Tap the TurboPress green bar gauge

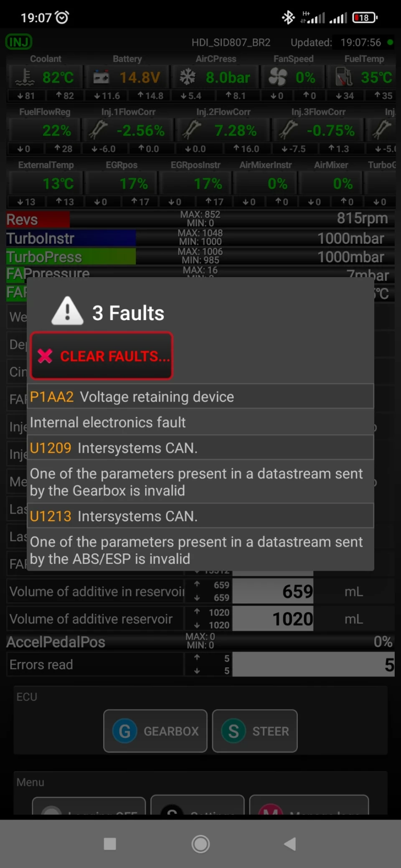(71, 257)
